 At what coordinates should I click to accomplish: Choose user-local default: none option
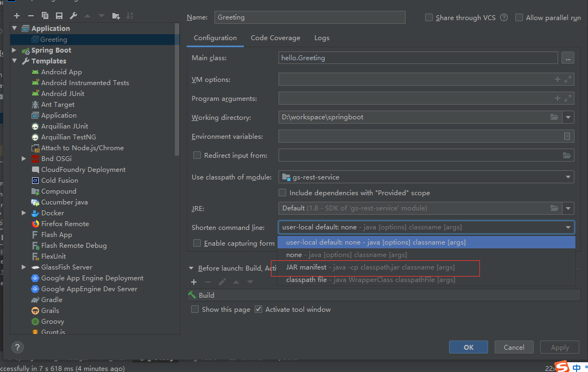426,242
